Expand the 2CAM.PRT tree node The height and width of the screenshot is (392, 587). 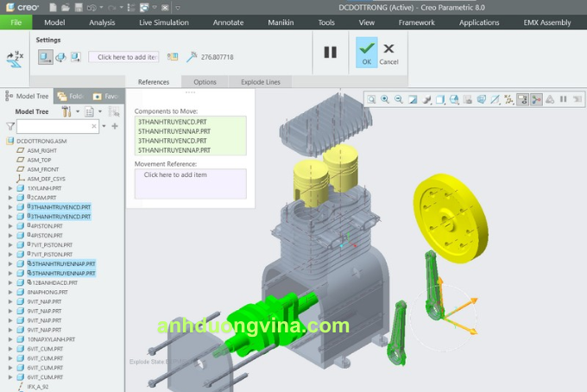pyautogui.click(x=10, y=198)
